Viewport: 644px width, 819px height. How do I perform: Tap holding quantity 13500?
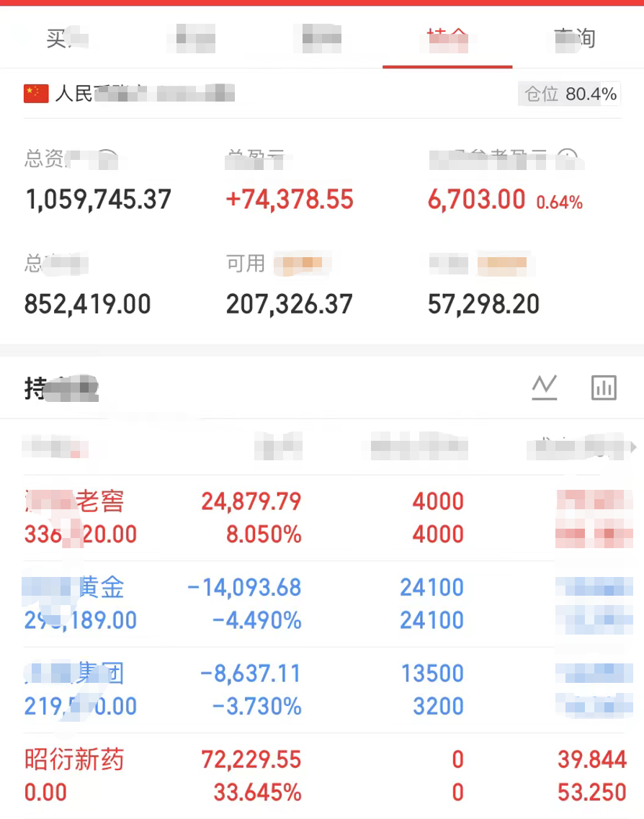(x=432, y=673)
